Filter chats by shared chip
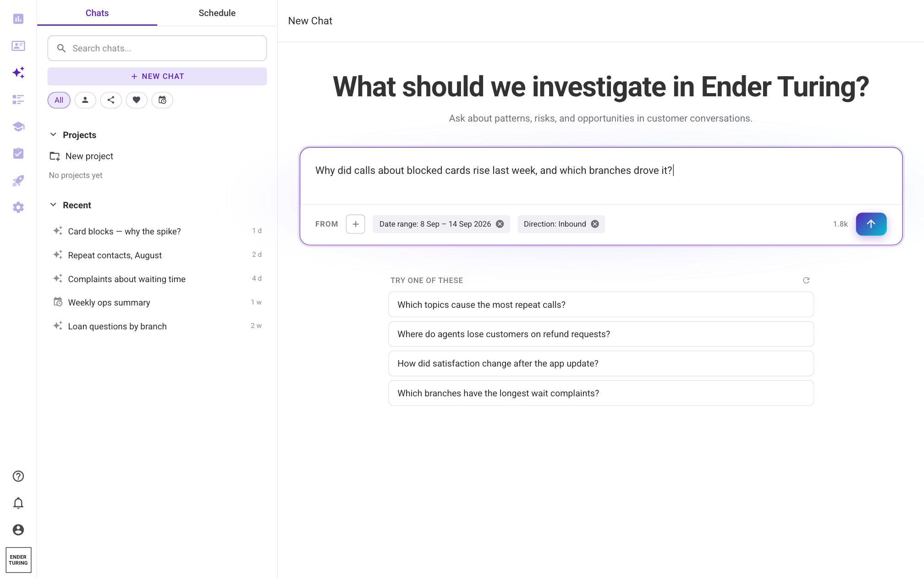Screen dimensions: 924x578 click(x=111, y=100)
